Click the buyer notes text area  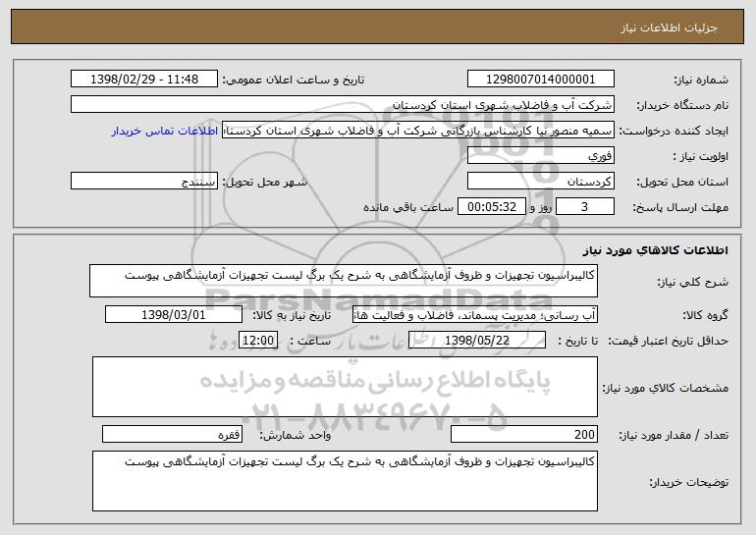[345, 481]
